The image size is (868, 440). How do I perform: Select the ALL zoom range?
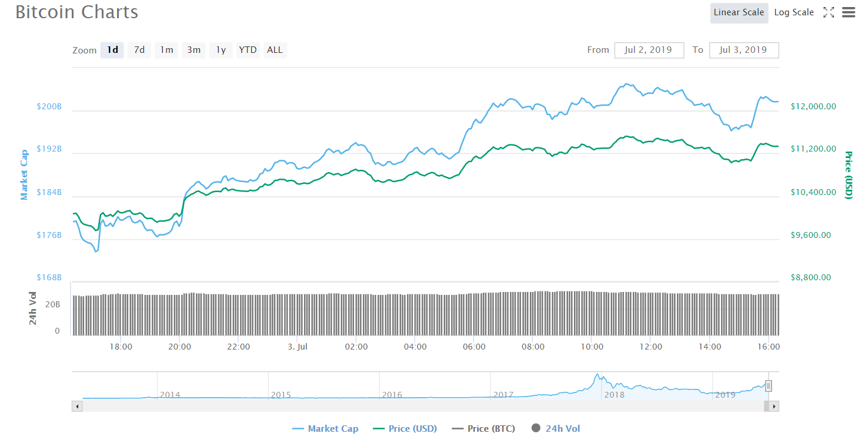point(275,50)
